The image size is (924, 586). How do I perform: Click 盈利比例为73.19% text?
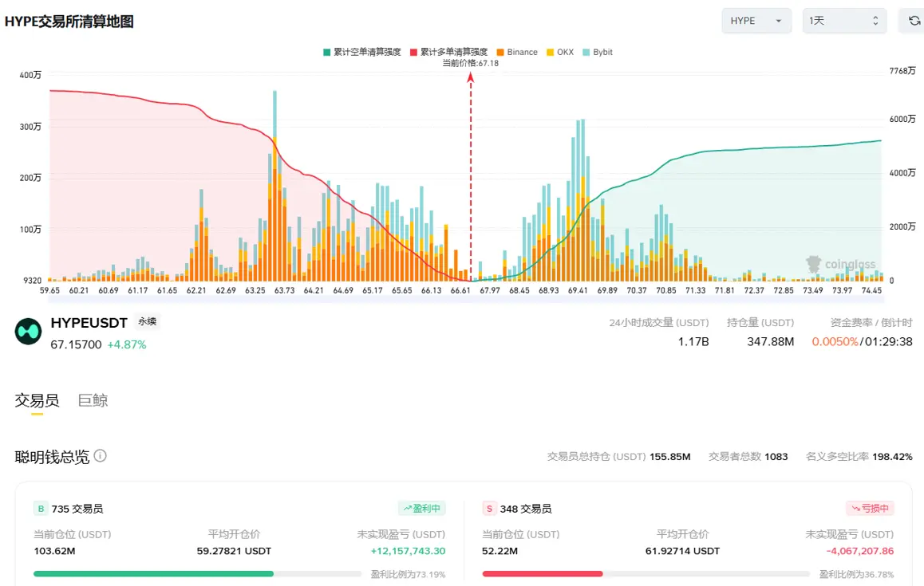[408, 574]
